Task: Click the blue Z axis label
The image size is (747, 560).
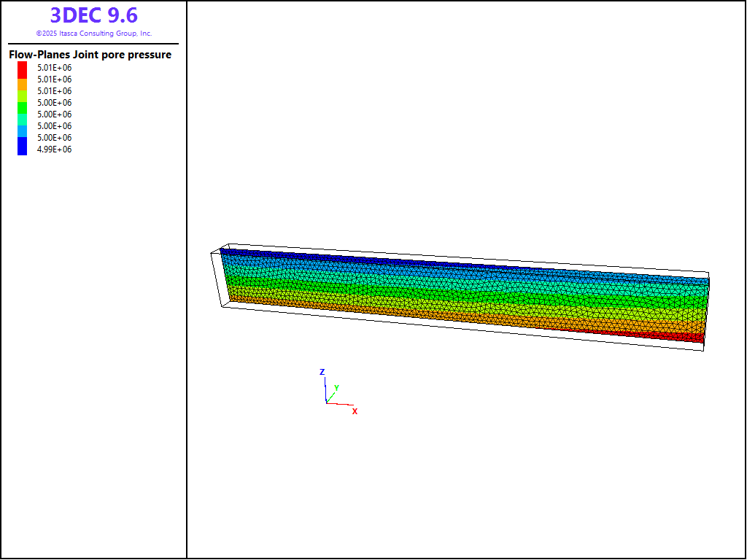Action: point(322,372)
